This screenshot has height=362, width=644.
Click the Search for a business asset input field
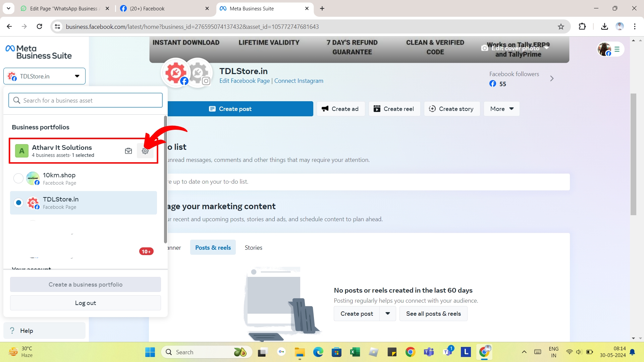point(86,100)
